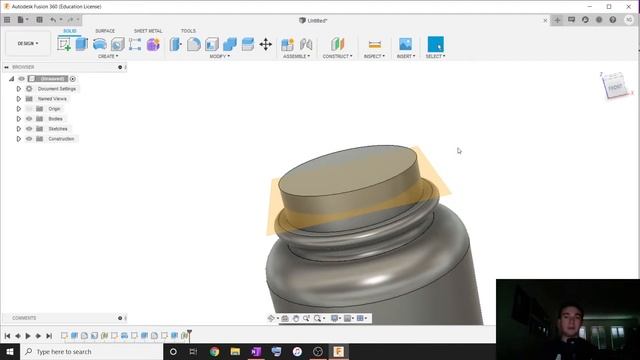Switch to the SHEET METAL tab
Image resolution: width=640 pixels, height=360 pixels.
148,31
